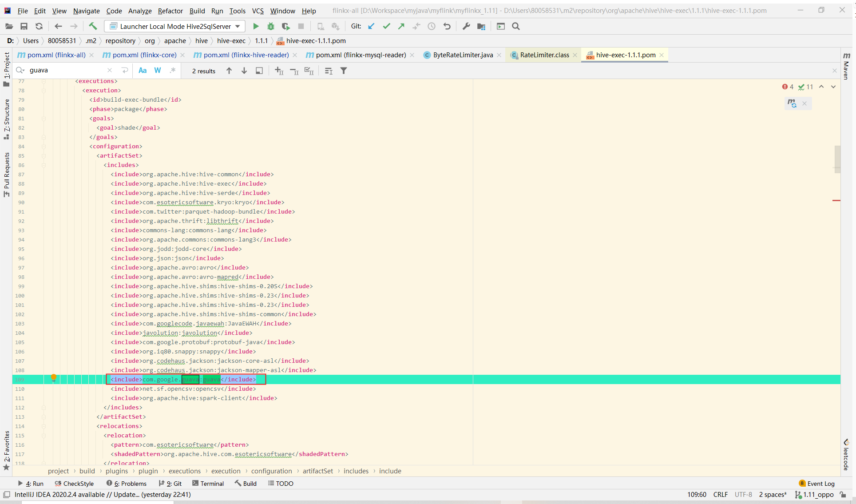Screen dimensions: 856x504
Task: Open the 6: Problems tool window
Action: pos(127,484)
